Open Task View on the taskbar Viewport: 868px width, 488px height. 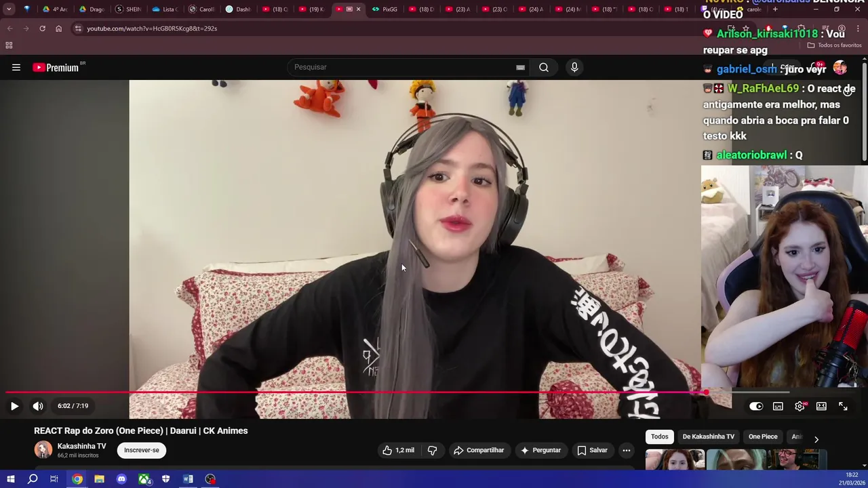54,479
